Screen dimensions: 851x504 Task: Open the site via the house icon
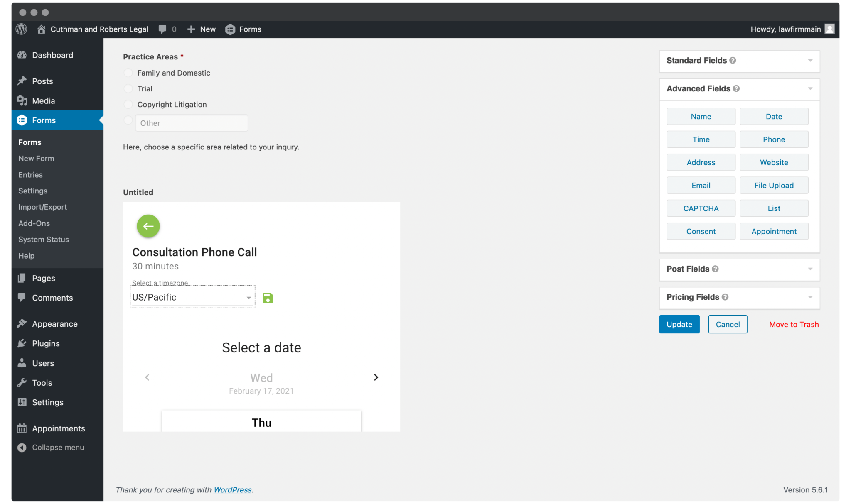click(41, 29)
